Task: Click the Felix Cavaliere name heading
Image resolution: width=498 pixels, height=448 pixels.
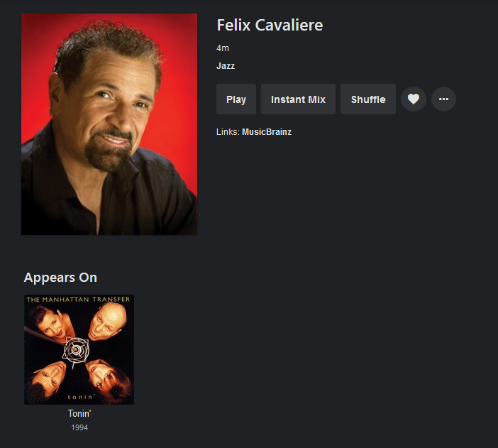Action: pyautogui.click(x=270, y=25)
